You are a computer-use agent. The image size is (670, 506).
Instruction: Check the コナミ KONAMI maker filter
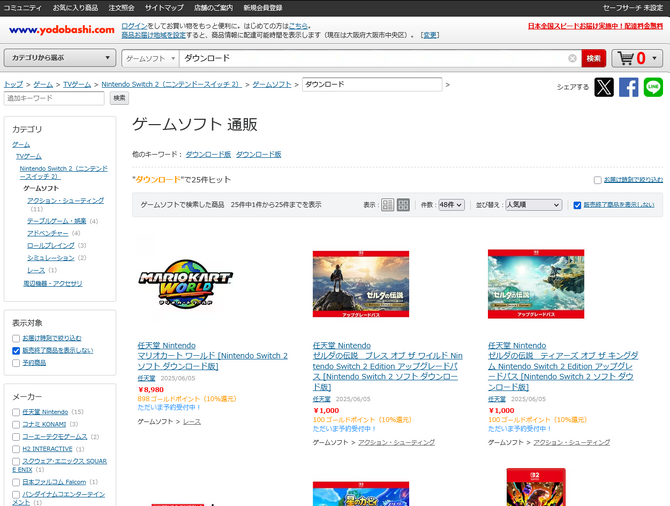point(16,424)
